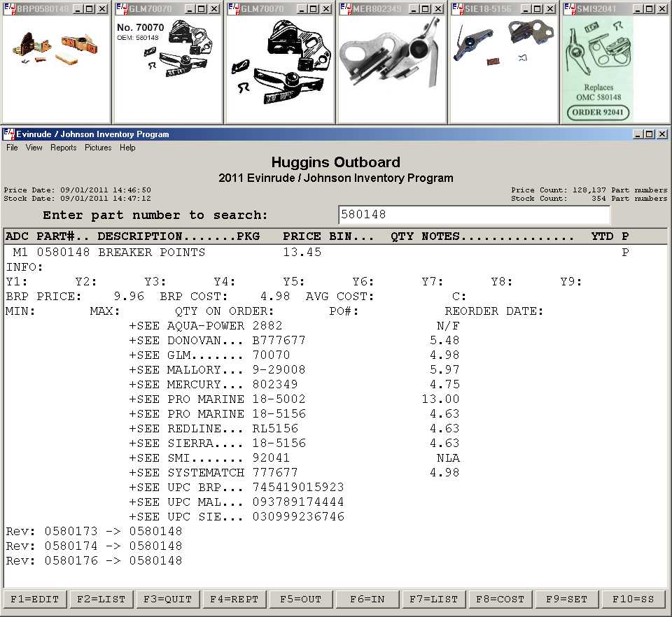
Task: Click the SMI92041 window title icon
Action: pos(570,8)
